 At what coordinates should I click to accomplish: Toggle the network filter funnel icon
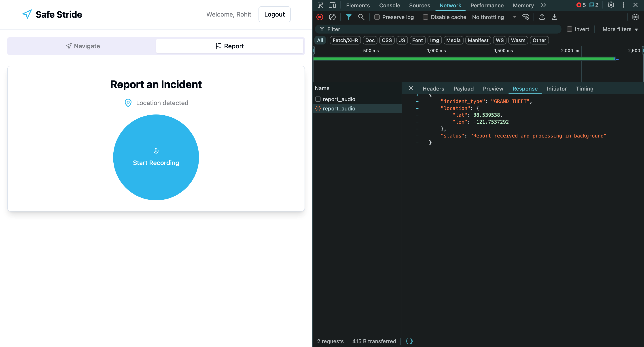(x=349, y=17)
